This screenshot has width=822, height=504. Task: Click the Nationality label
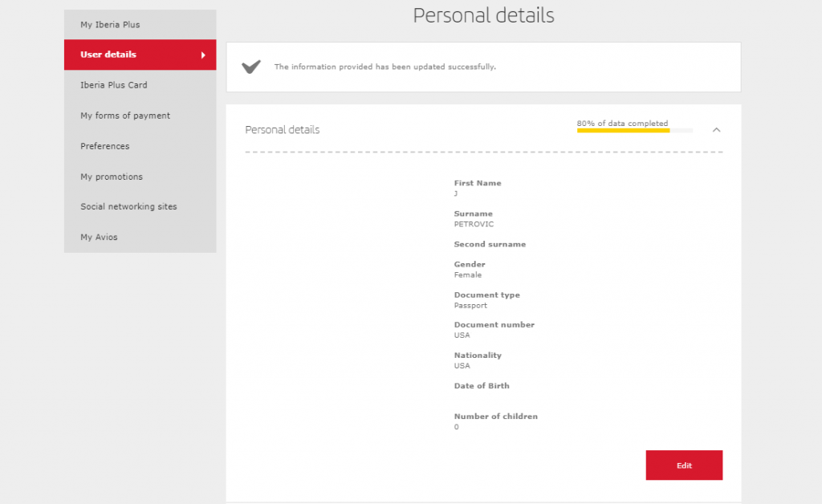[x=478, y=356]
